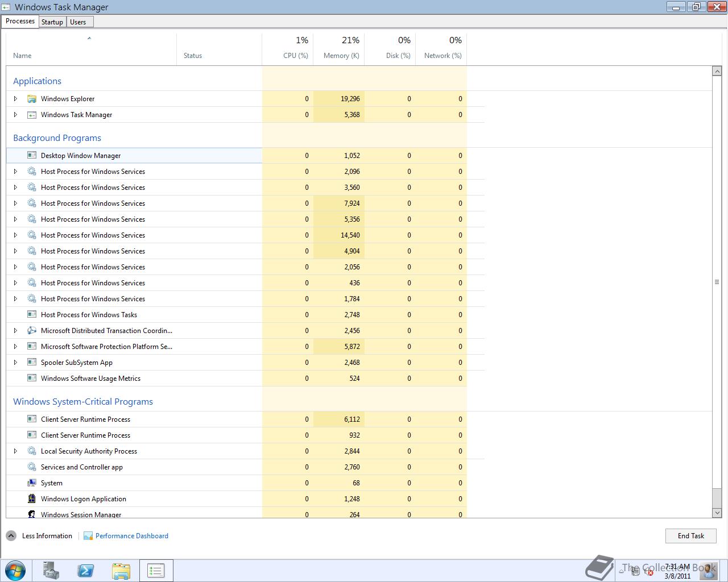Image resolution: width=728 pixels, height=582 pixels.
Task: Expand the Spooler SubSystem App row
Action: [x=15, y=363]
